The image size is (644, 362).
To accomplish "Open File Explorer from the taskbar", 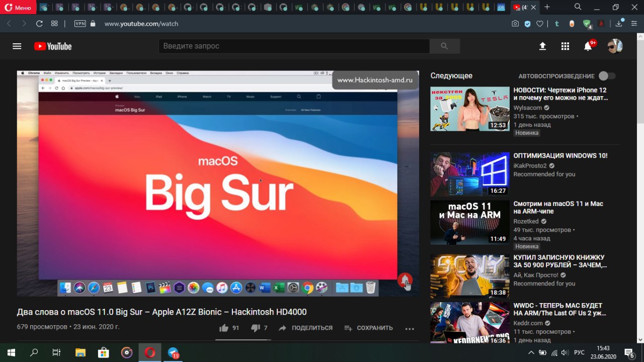I will point(80,352).
